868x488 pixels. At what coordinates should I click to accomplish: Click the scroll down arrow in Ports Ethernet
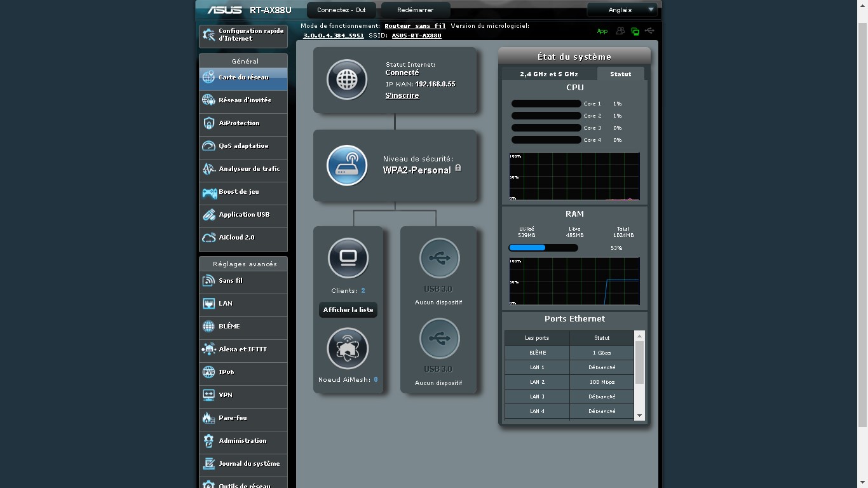point(639,416)
